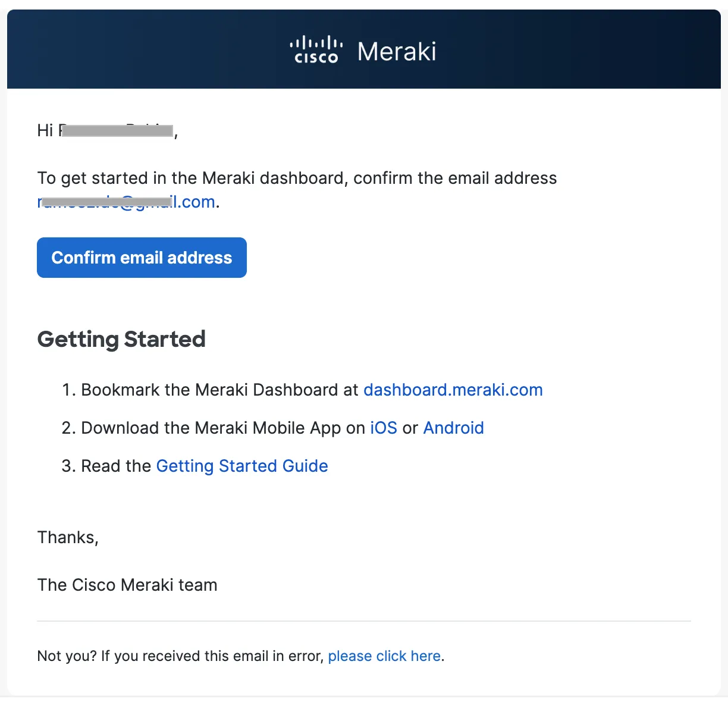Click the divider line above the footer
Viewport: 728px width, 702px height.
364,621
